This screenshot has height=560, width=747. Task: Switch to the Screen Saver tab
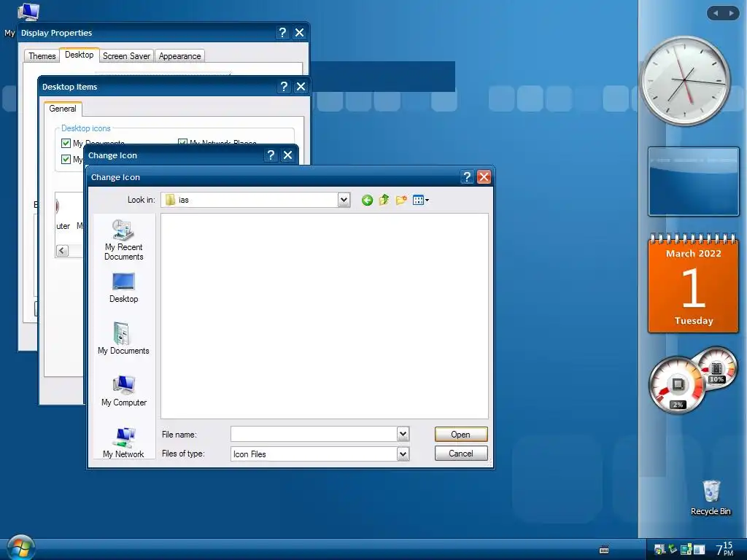pyautogui.click(x=126, y=56)
